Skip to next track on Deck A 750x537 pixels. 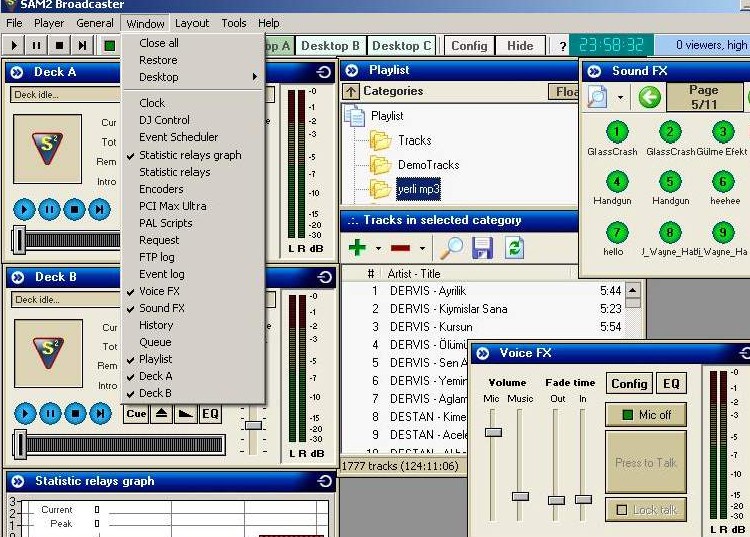(99, 209)
